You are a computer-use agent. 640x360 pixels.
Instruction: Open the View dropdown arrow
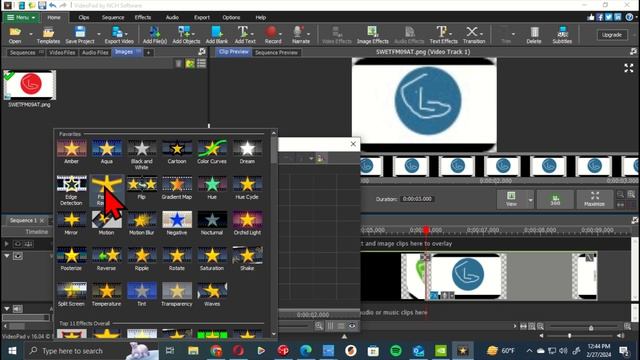coord(530,200)
